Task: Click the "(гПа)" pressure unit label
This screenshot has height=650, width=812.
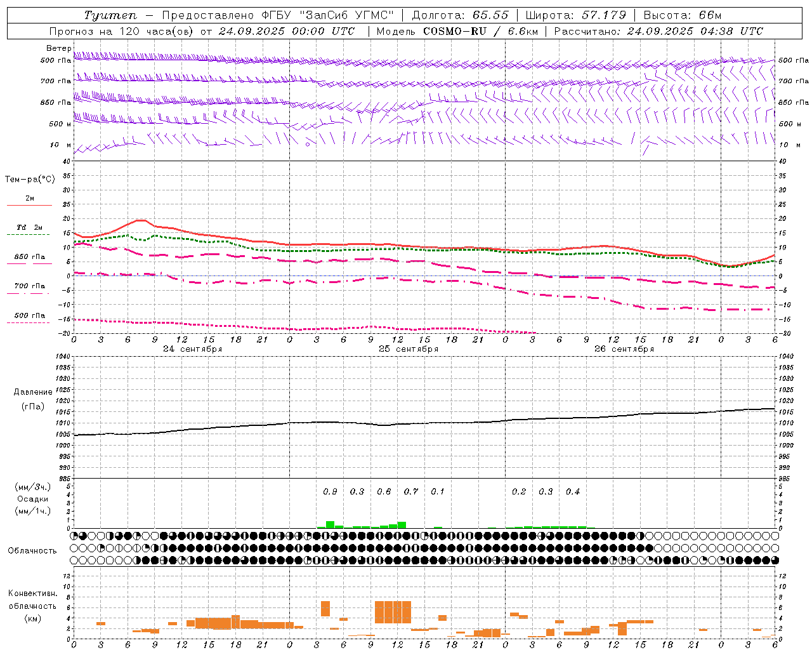Action: tap(33, 406)
